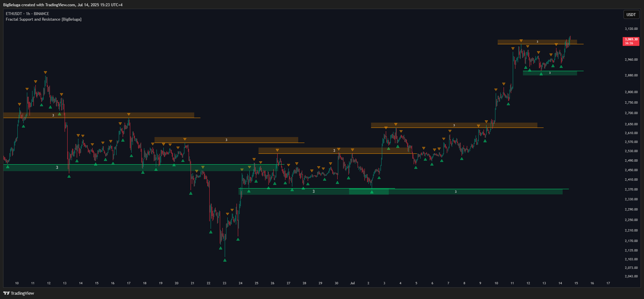Viewport: 644px width, 299px height.
Task: Select price axis label 2,135.00
Action: point(631,250)
